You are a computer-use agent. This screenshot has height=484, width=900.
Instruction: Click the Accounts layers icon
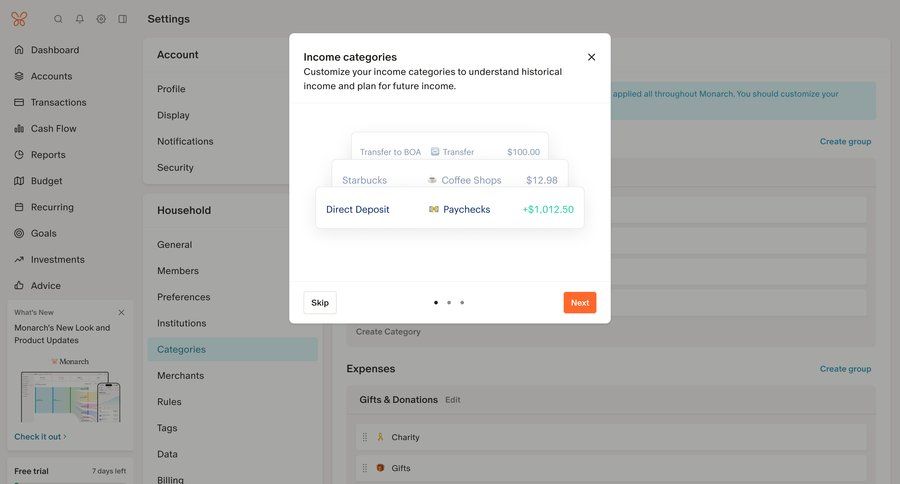point(19,76)
